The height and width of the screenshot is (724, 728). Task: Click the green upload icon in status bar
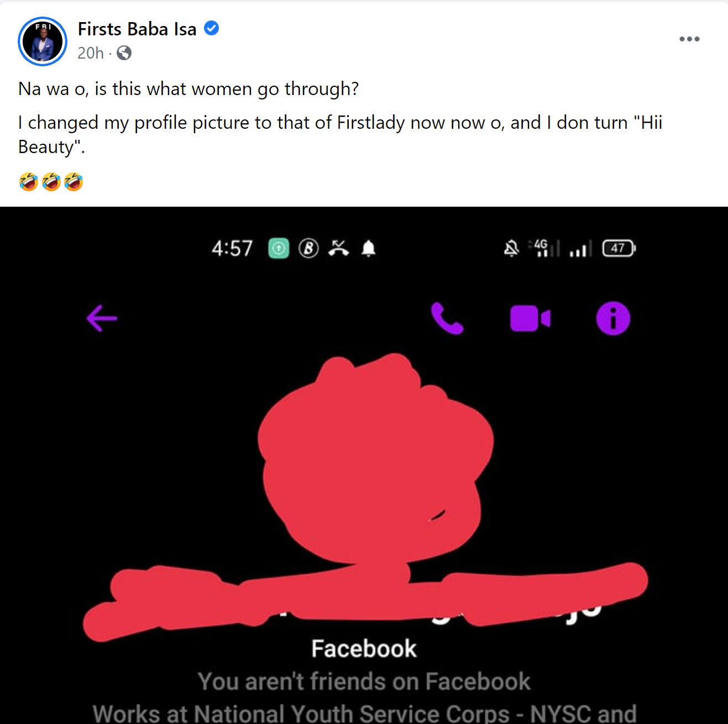point(279,249)
